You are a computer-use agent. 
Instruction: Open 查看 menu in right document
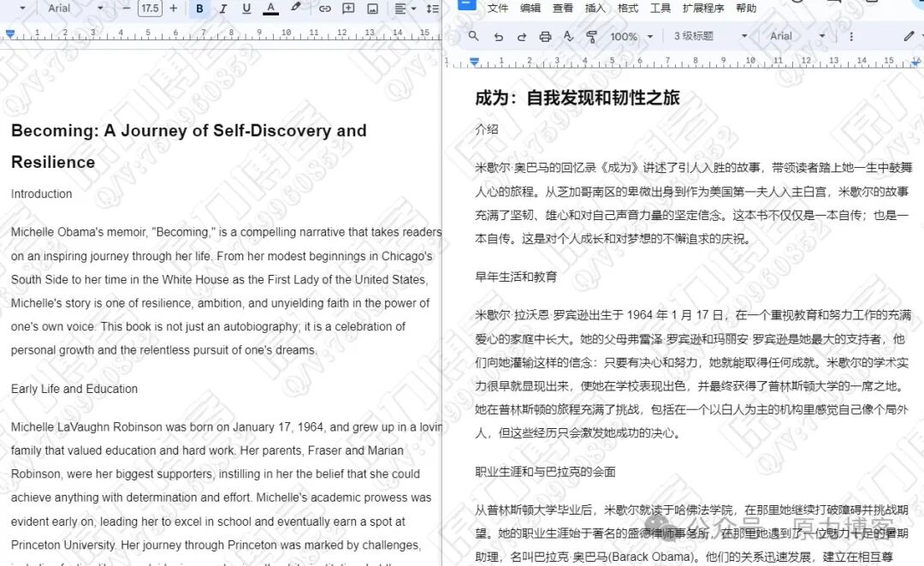(x=562, y=9)
